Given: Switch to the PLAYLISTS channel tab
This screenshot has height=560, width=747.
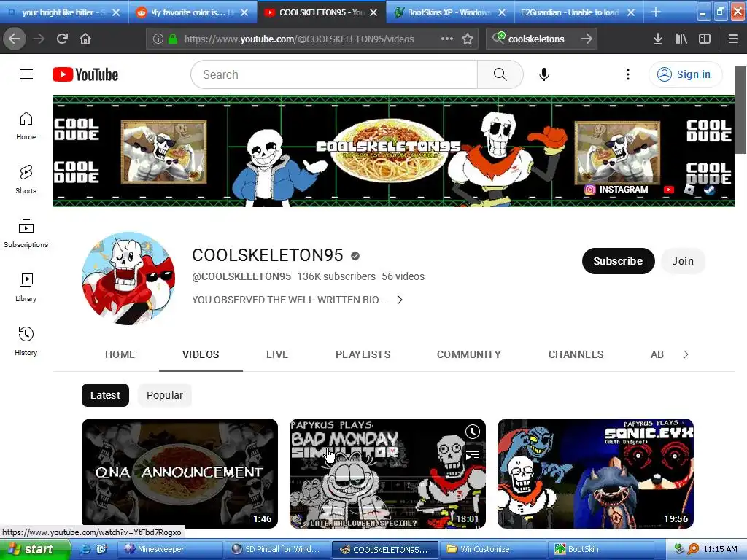Looking at the screenshot, I should [363, 354].
